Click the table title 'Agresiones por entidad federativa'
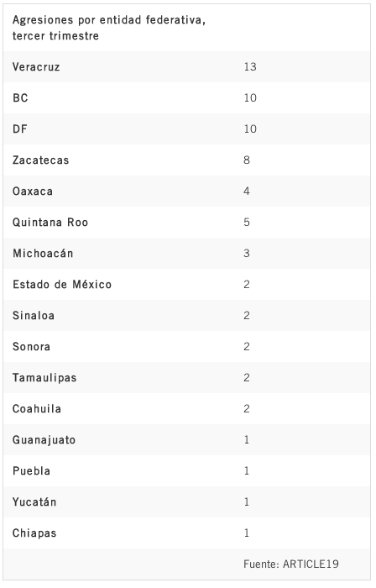Image resolution: width=376 pixels, height=588 pixels. (x=109, y=28)
